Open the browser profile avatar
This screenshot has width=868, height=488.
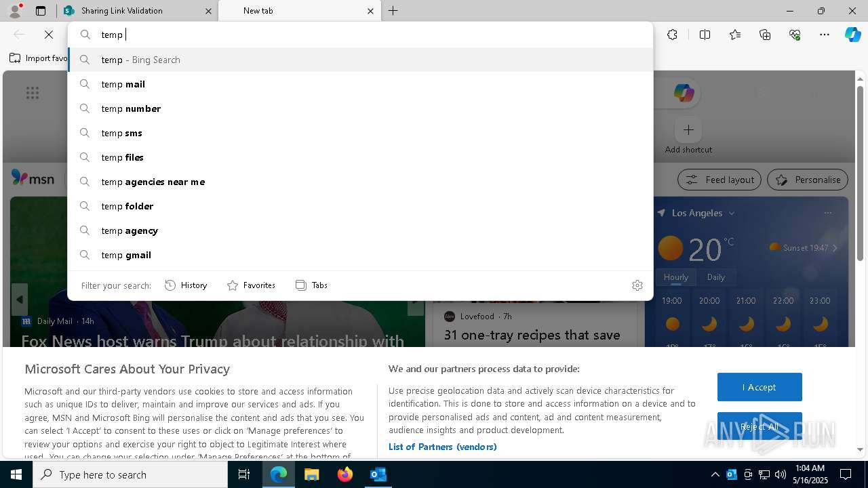pos(14,11)
